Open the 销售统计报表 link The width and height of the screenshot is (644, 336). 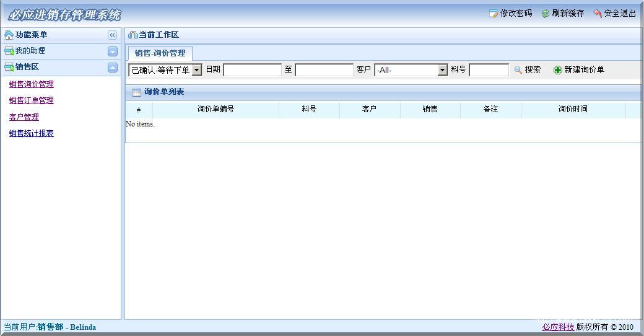[x=31, y=133]
